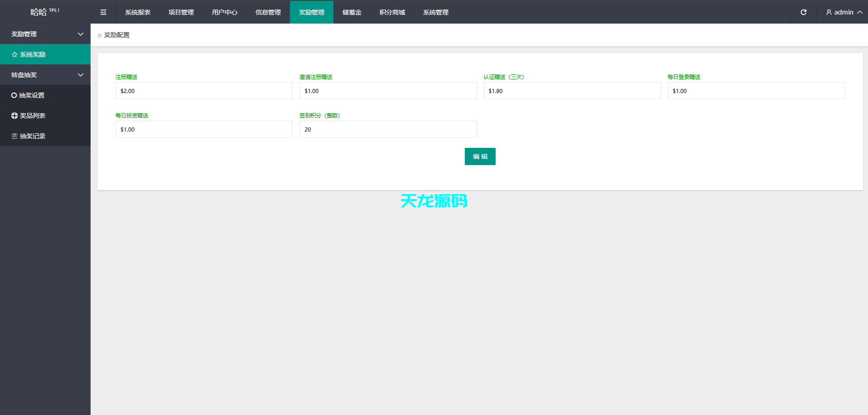Select the star icon beside 系统奖励
Screen dimensions: 868x415
coord(14,54)
